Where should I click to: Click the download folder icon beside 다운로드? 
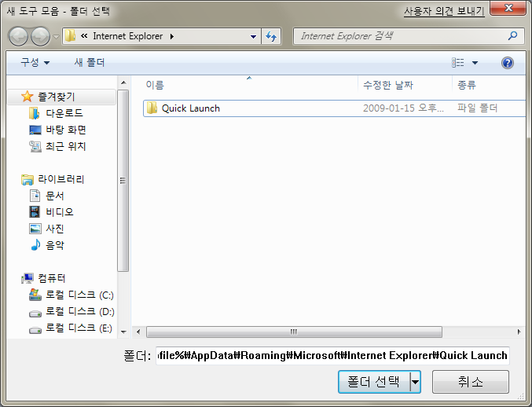(x=35, y=113)
